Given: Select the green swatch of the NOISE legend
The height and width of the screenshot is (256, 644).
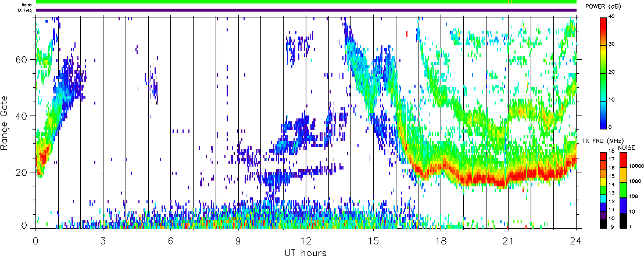Looking at the screenshot, I should 623,190.
